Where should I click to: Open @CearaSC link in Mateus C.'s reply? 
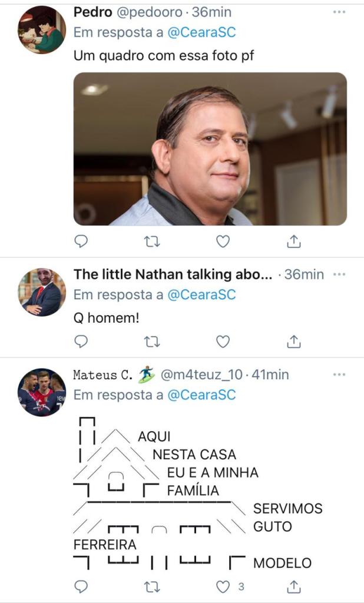202,395
